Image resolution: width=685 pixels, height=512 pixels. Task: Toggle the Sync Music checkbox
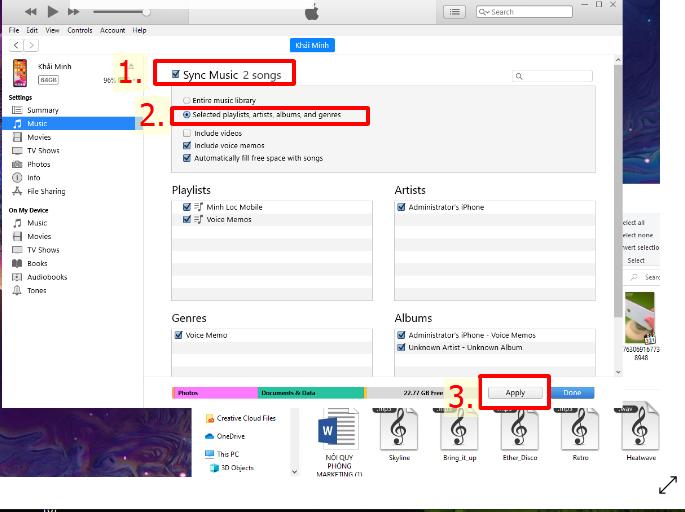click(176, 74)
